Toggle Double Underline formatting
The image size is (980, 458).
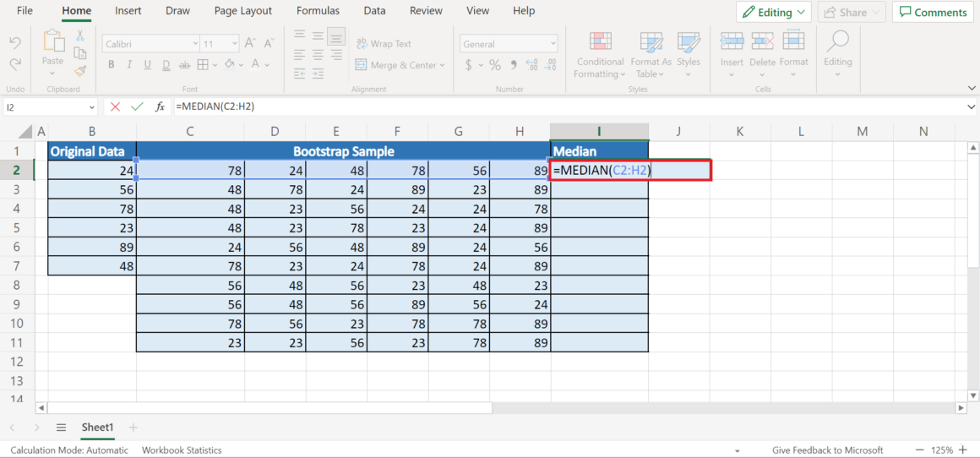pyautogui.click(x=166, y=64)
